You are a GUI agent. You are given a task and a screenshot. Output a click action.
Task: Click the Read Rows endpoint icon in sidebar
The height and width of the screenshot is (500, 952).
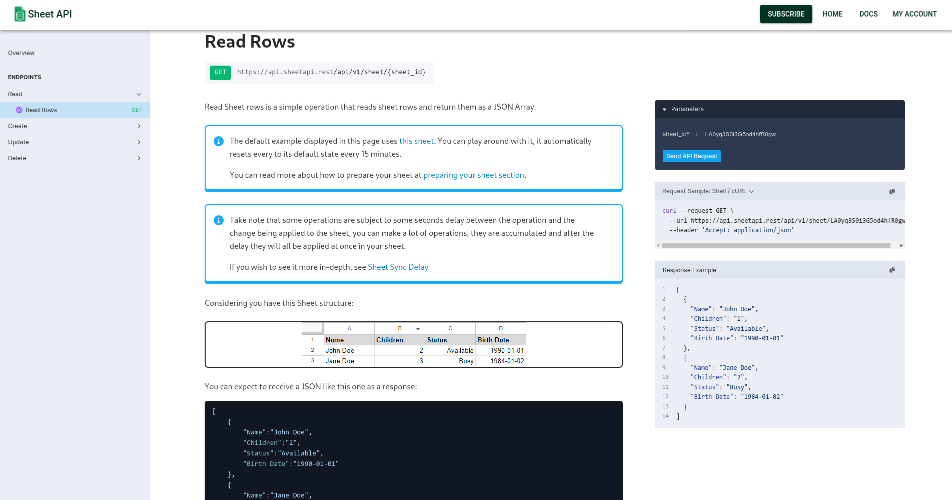19,110
